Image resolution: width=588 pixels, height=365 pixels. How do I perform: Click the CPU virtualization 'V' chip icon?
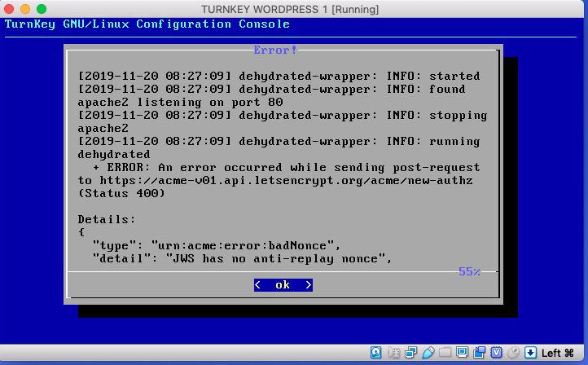pos(496,353)
